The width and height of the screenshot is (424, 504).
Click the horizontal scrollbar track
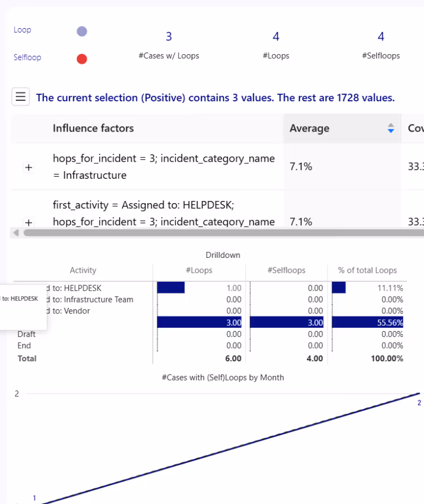click(x=212, y=232)
